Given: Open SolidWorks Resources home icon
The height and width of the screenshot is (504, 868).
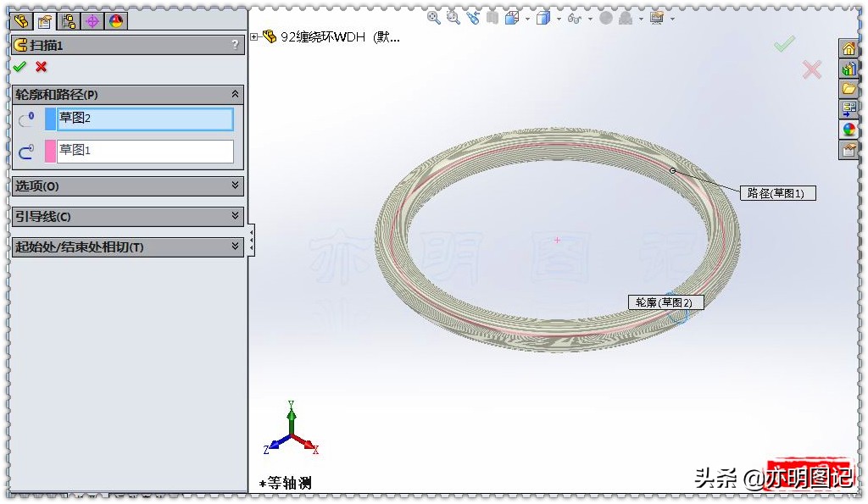Looking at the screenshot, I should click(x=854, y=47).
